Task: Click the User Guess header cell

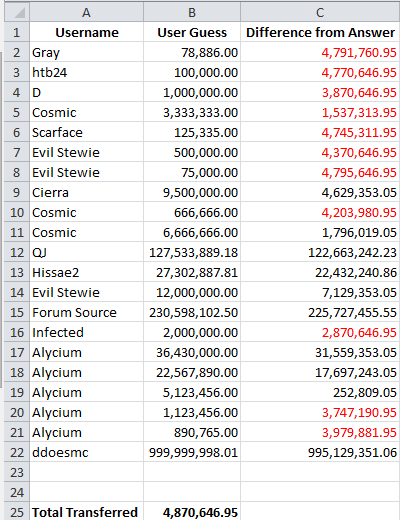Action: [x=192, y=32]
